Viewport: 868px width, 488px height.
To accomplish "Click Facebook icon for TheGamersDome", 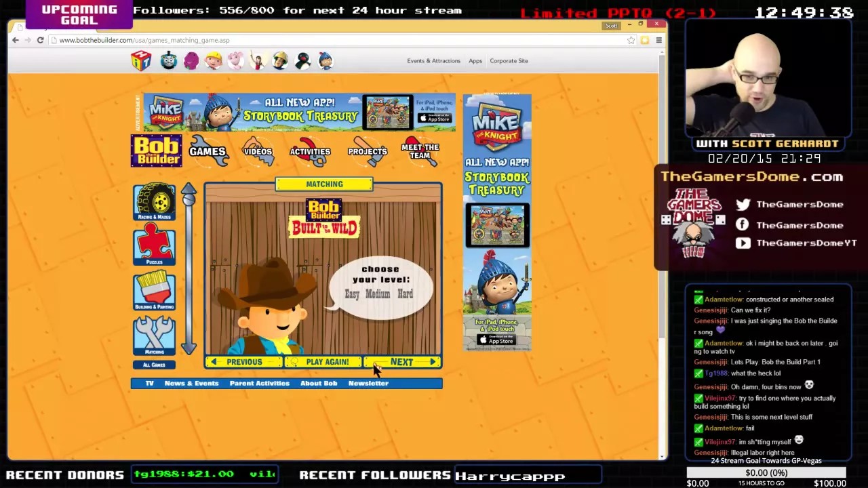I will point(743,224).
